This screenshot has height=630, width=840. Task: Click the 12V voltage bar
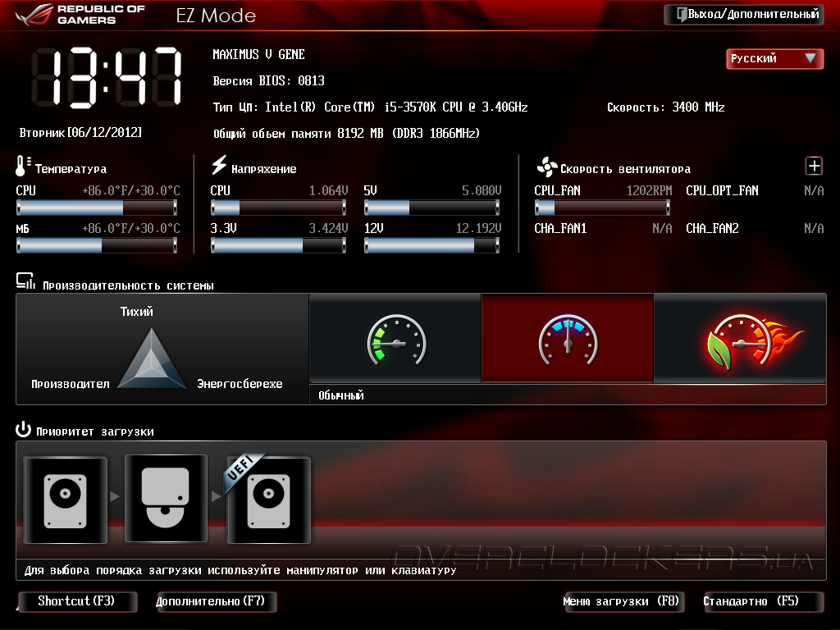click(431, 245)
